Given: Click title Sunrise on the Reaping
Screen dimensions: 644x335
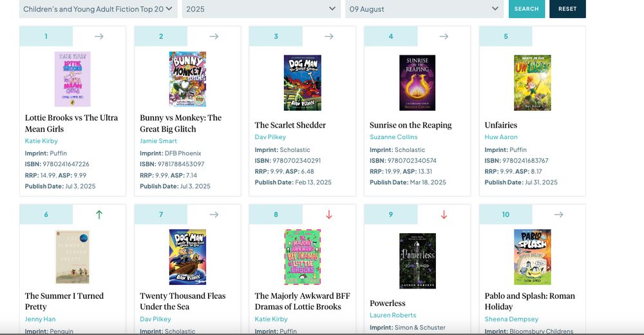Looking at the screenshot, I should tap(411, 125).
